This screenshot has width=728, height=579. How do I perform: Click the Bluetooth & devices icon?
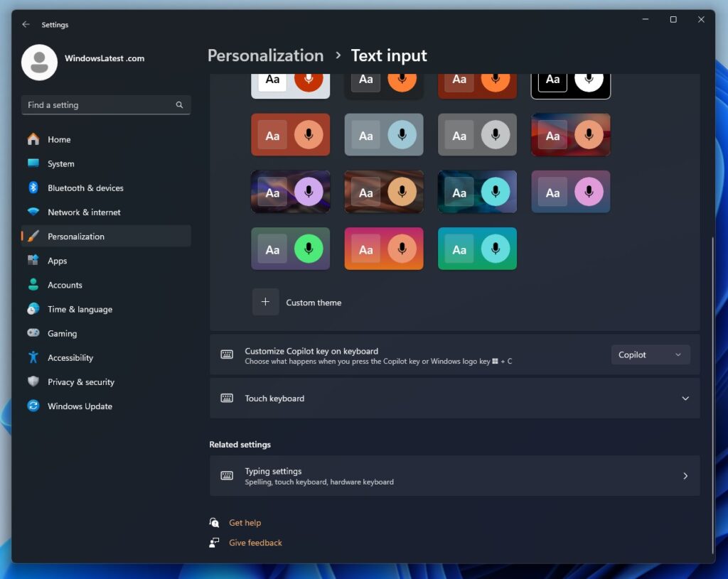point(33,188)
